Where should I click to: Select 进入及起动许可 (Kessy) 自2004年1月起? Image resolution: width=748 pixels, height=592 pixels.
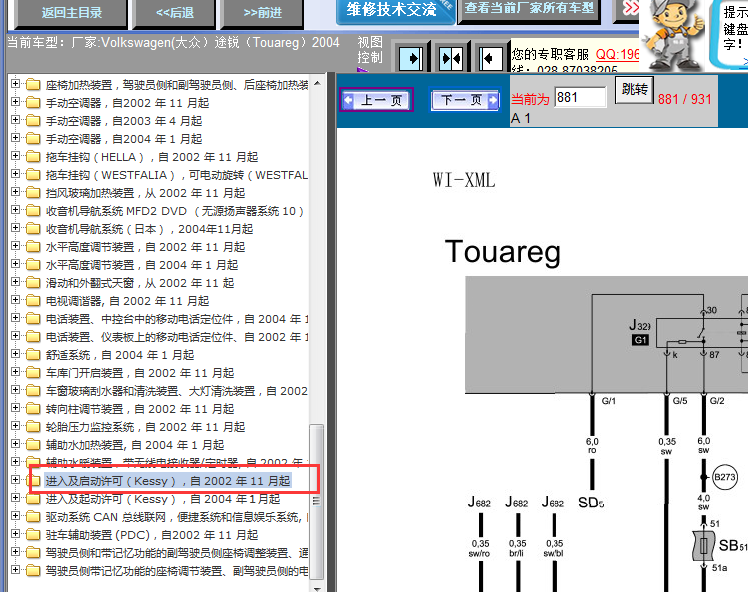163,499
